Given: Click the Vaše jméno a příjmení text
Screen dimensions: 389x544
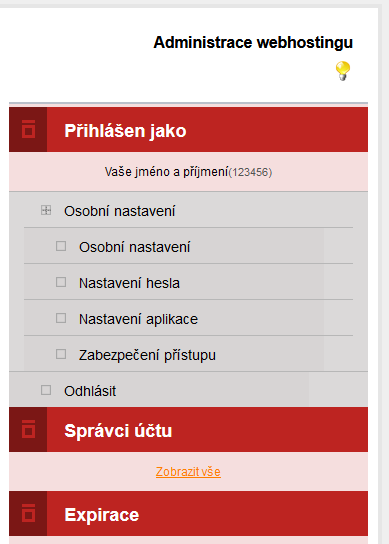Looking at the screenshot, I should tap(167, 172).
